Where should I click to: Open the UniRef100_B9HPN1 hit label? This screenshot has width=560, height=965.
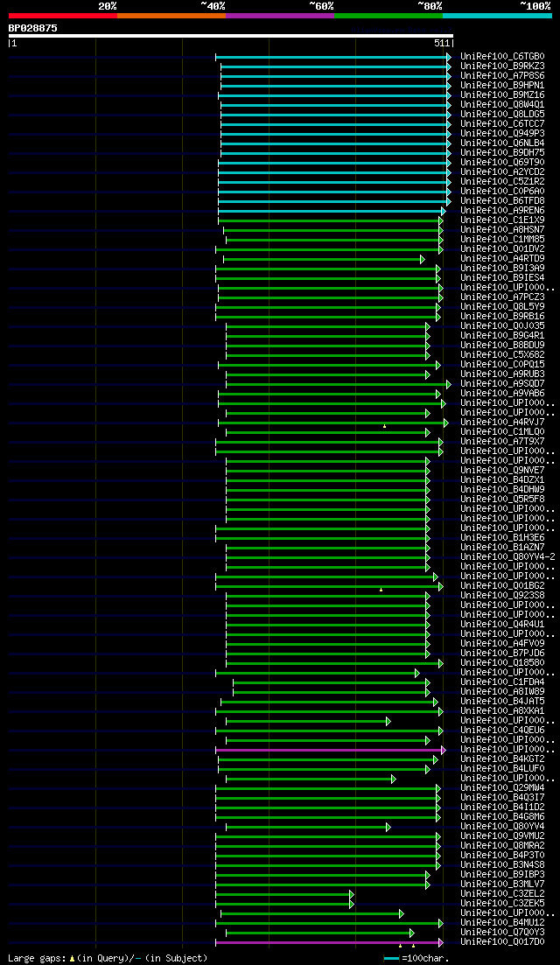click(x=502, y=86)
